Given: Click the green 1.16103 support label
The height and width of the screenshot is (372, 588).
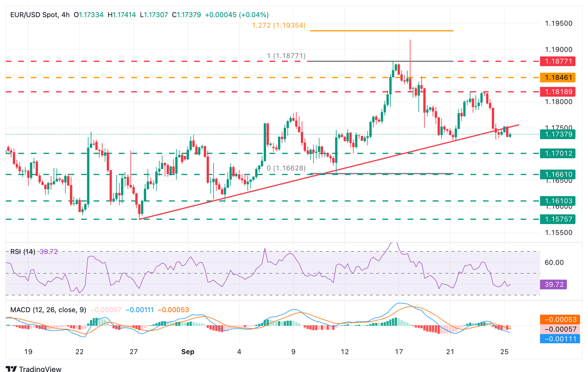Looking at the screenshot, I should point(558,201).
